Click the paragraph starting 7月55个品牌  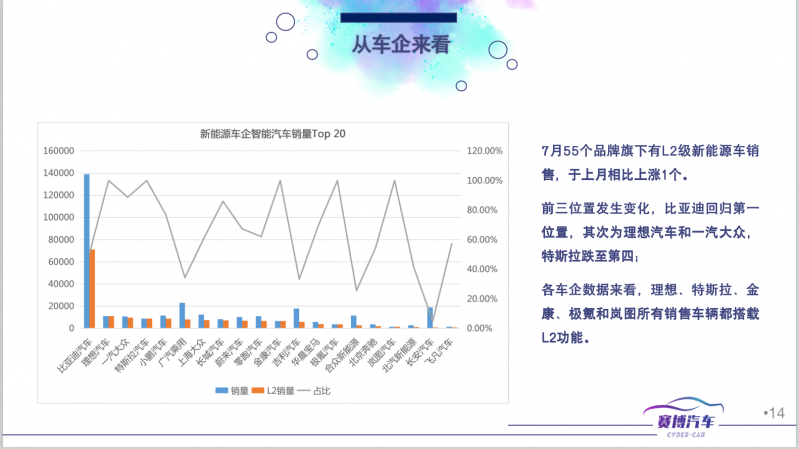[650, 163]
